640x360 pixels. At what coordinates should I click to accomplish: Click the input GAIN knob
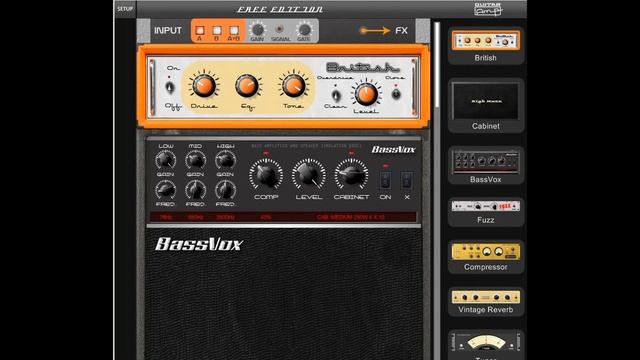pos(257,29)
